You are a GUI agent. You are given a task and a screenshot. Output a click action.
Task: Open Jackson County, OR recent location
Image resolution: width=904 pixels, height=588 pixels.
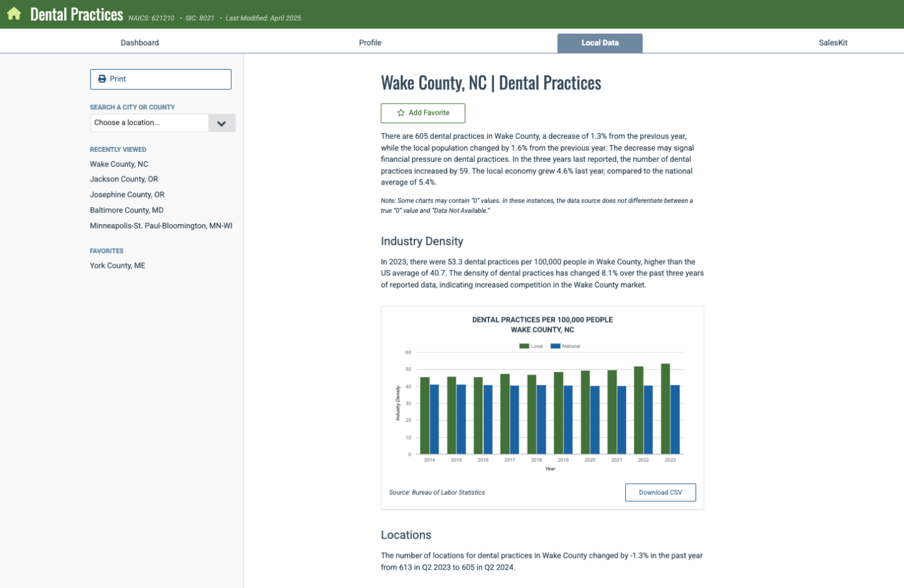pos(124,179)
